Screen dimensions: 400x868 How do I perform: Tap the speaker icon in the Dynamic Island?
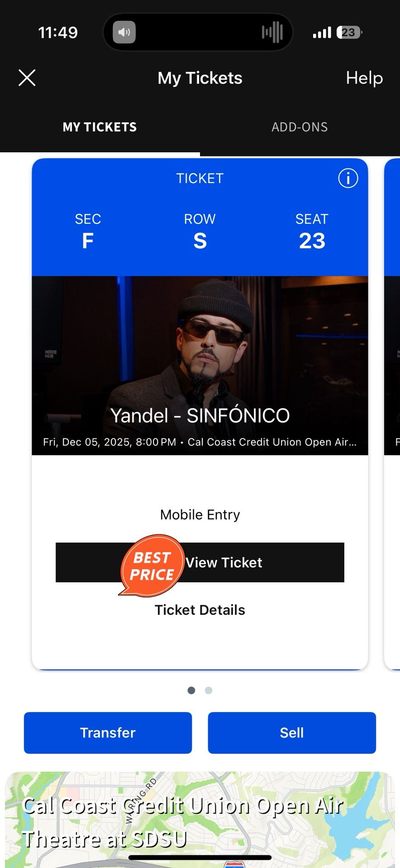coord(124,32)
